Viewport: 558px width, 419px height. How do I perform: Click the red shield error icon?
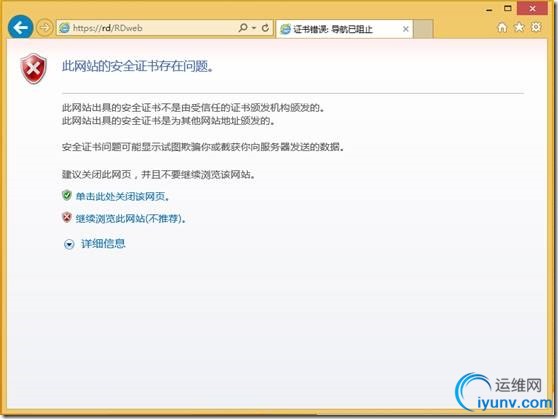pos(33,69)
